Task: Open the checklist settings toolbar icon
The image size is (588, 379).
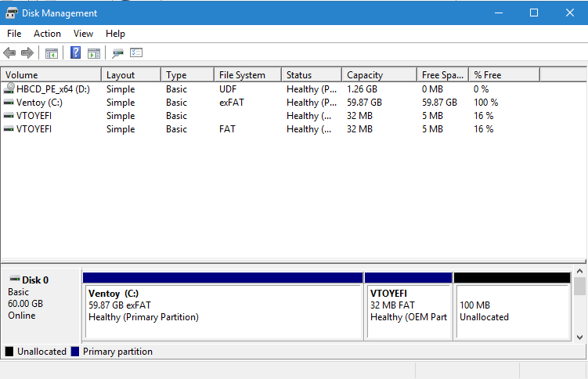Action: pos(136,53)
